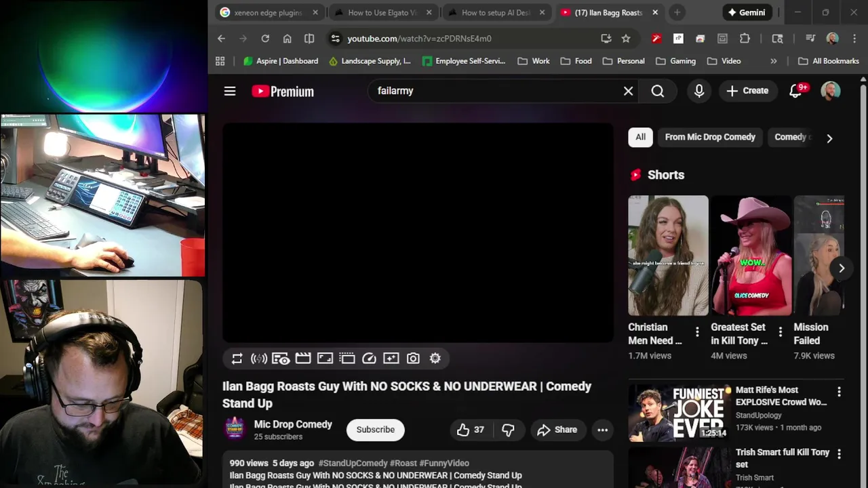This screenshot has height=488, width=868.
Task: Open the Mic Drop Comedy channel name
Action: pyautogui.click(x=293, y=424)
